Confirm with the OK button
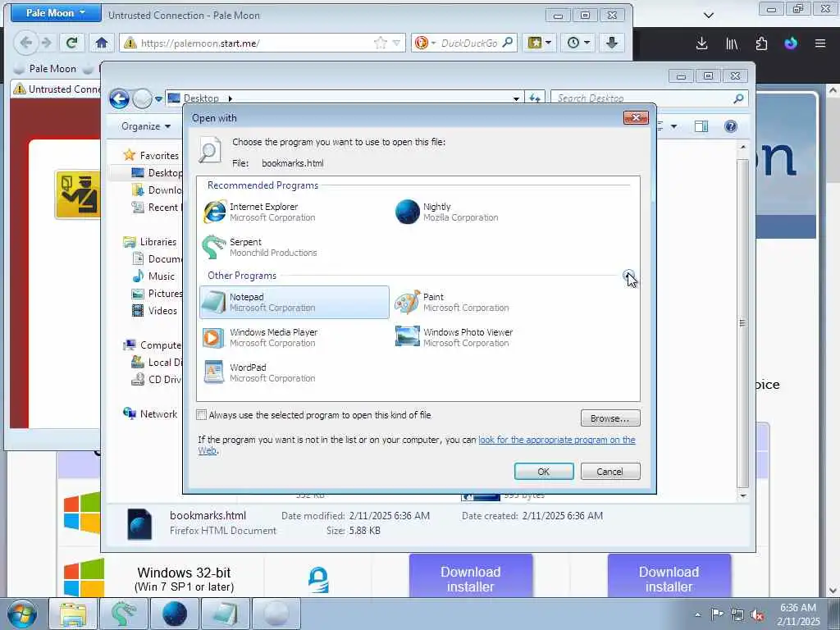Image resolution: width=840 pixels, height=630 pixels. [544, 472]
